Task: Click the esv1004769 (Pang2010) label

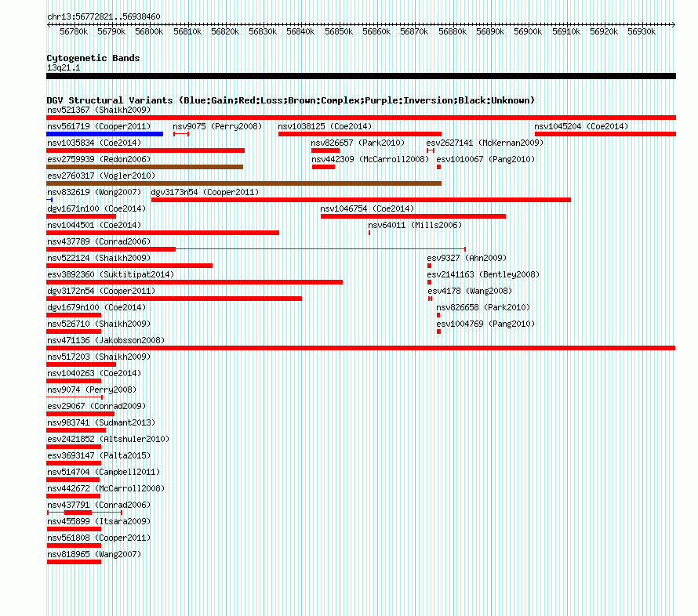Action: click(485, 324)
